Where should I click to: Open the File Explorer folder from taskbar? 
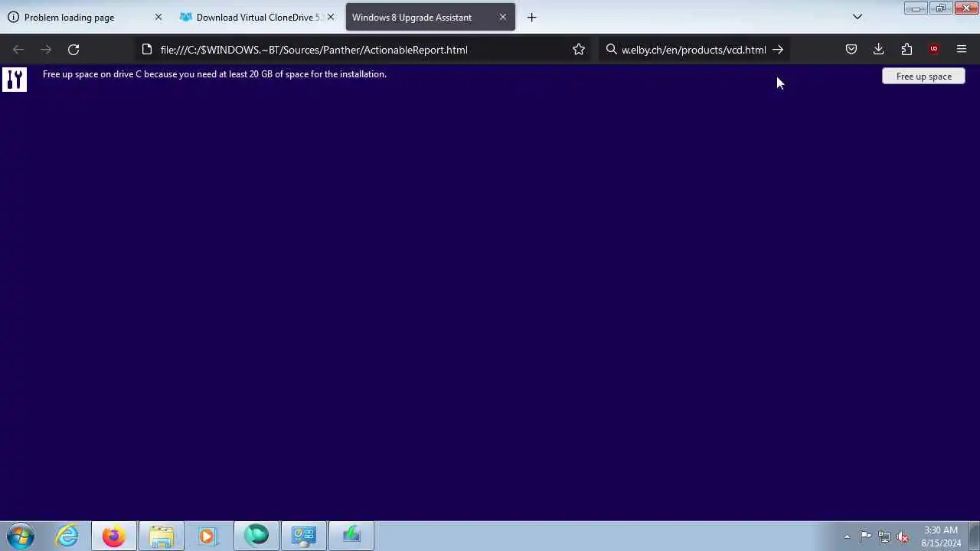162,536
